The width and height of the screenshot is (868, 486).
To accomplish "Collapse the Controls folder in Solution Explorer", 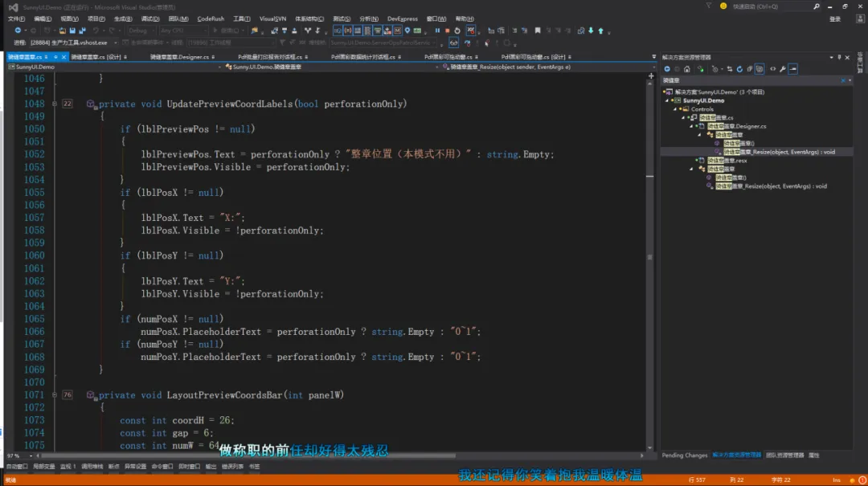I will tap(675, 109).
